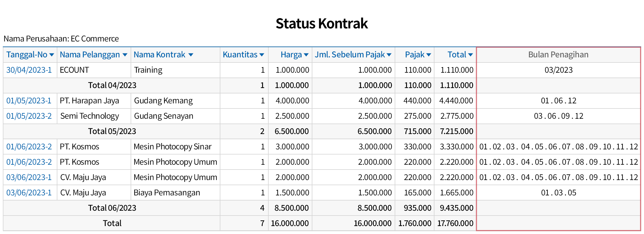Open contract link 30/04/2023-1
The height and width of the screenshot is (234, 644).
click(x=29, y=70)
